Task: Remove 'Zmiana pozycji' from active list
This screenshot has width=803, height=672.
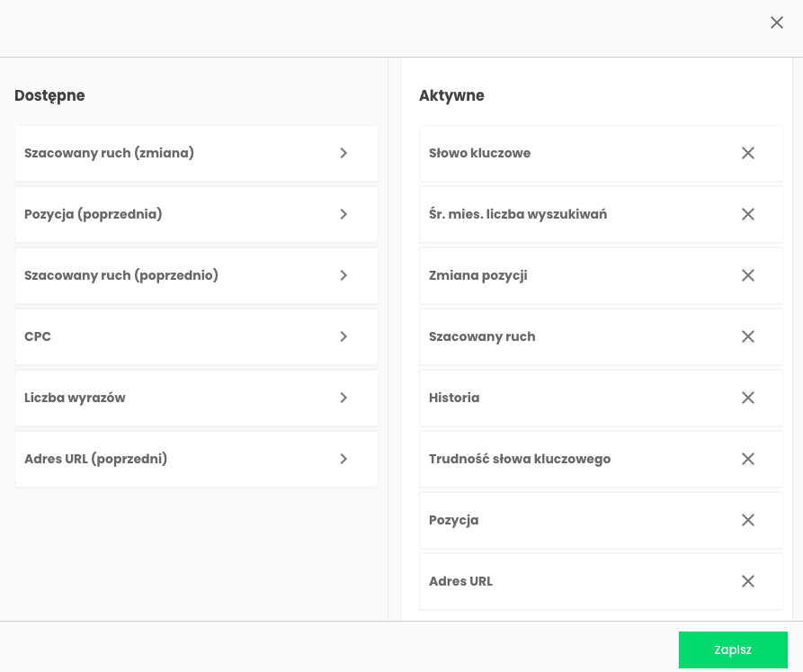Action: point(747,275)
